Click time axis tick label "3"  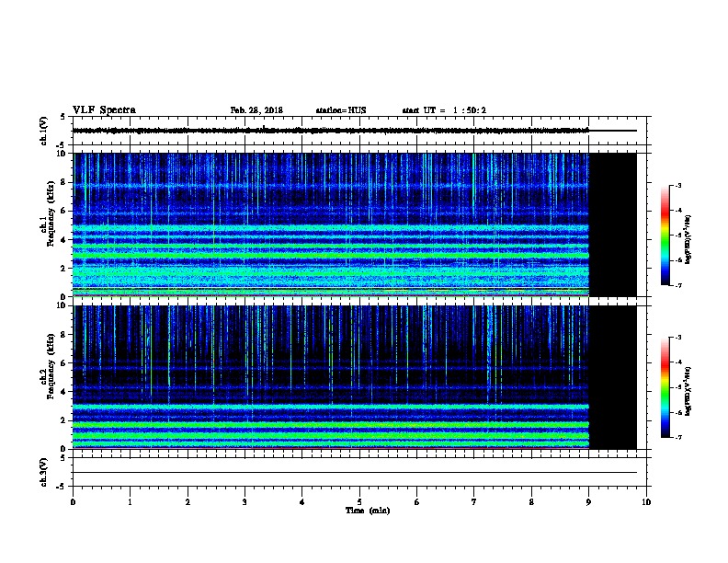(x=245, y=502)
